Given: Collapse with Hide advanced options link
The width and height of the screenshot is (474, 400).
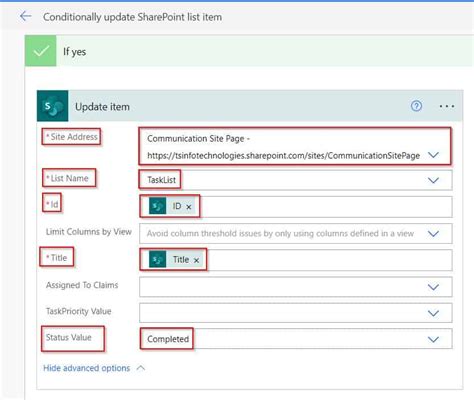Looking at the screenshot, I should [x=87, y=368].
